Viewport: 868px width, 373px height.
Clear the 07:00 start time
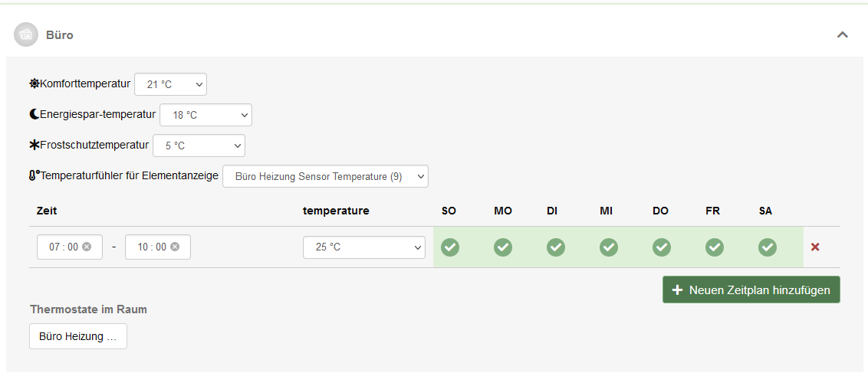coord(87,247)
